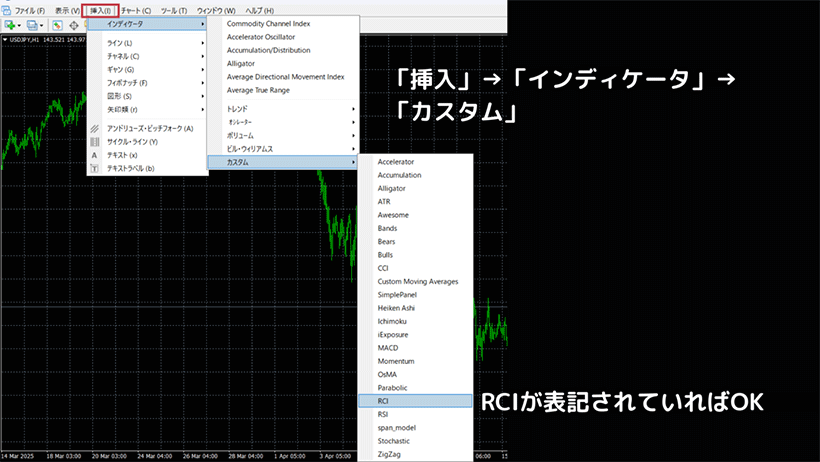Choose RSI in the custom list
The image size is (820, 462).
coord(415,414)
